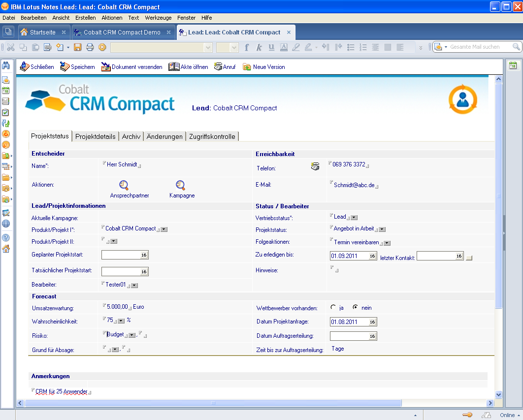Open the Risiko Budget dropdown
The height and width of the screenshot is (420, 523).
(x=132, y=335)
